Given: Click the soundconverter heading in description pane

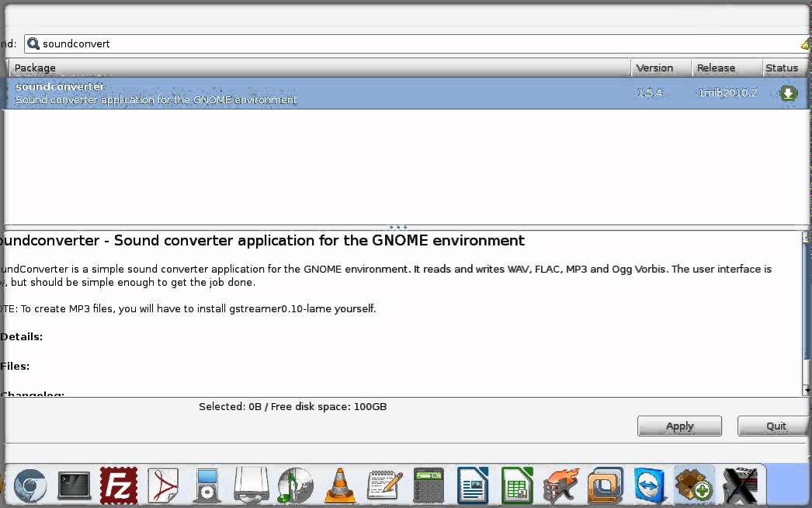Looking at the screenshot, I should coord(262,241).
